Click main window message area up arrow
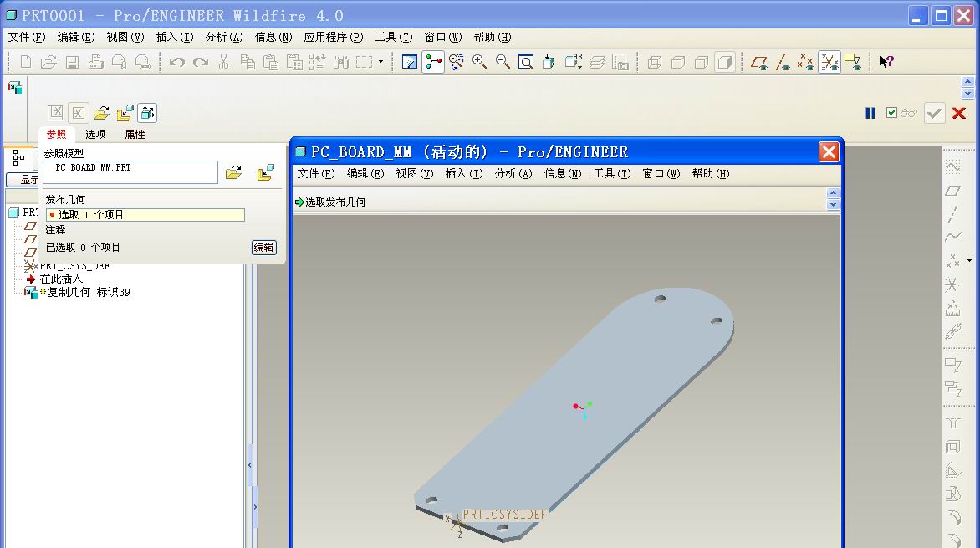The height and width of the screenshot is (548, 980). [968, 82]
